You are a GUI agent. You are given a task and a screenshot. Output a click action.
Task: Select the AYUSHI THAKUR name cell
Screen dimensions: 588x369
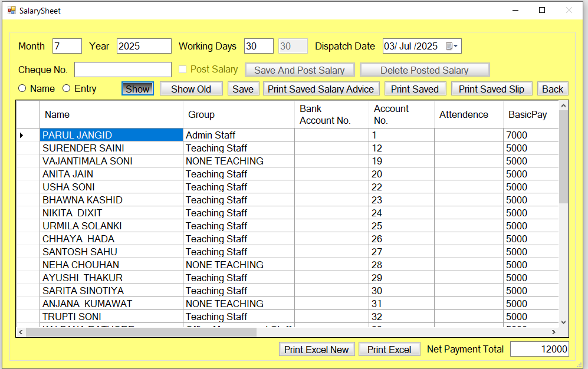click(x=111, y=278)
